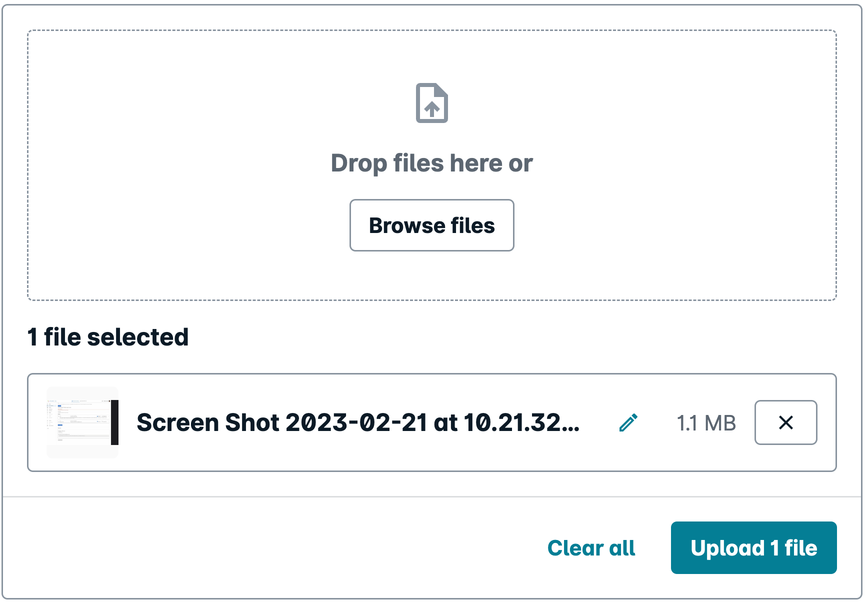Click the Upload 1 file button

click(753, 547)
